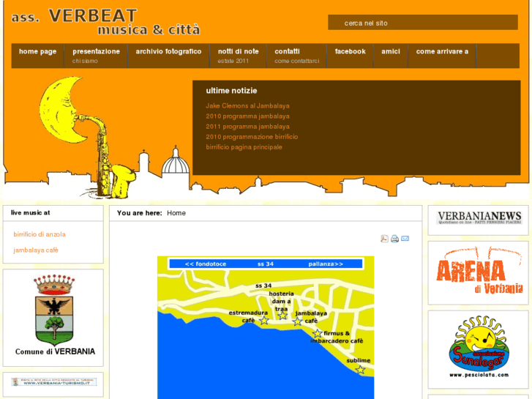This screenshot has width=532, height=399.
Task: Click the firmus & imbarcadero cafè star
Action: (x=318, y=333)
